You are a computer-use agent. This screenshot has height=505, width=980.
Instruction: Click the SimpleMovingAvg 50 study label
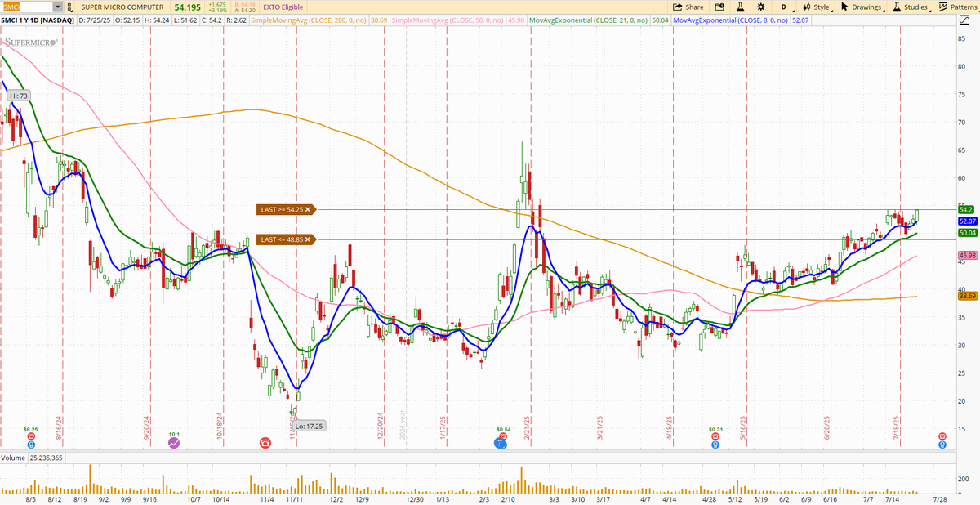pyautogui.click(x=447, y=19)
